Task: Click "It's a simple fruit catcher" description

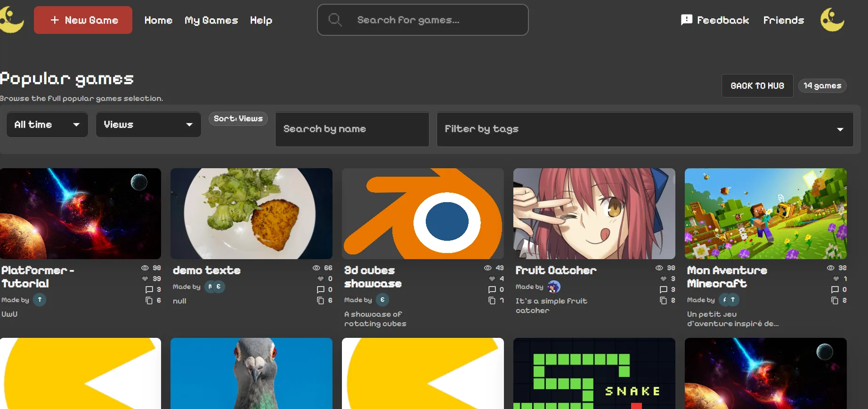Action: point(552,305)
